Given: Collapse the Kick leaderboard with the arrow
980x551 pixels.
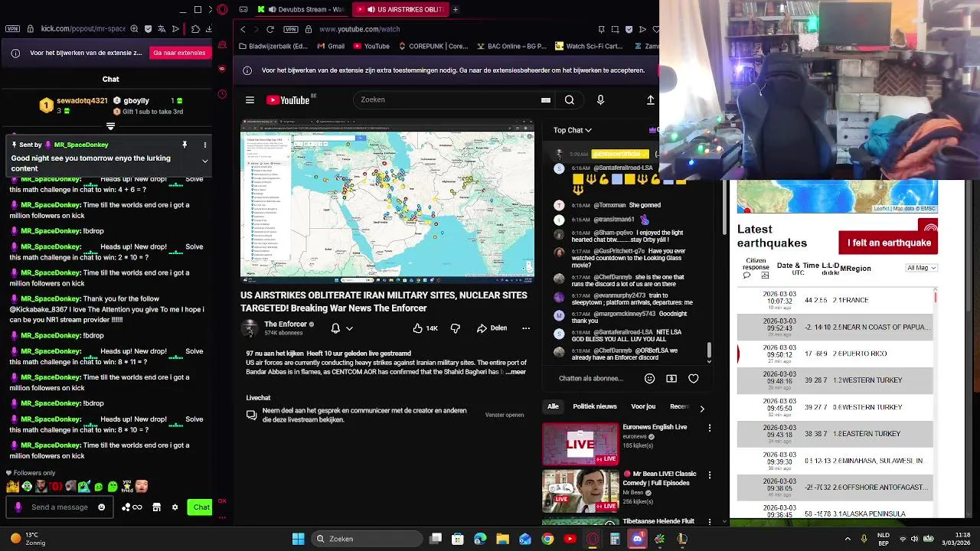Looking at the screenshot, I should (110, 126).
